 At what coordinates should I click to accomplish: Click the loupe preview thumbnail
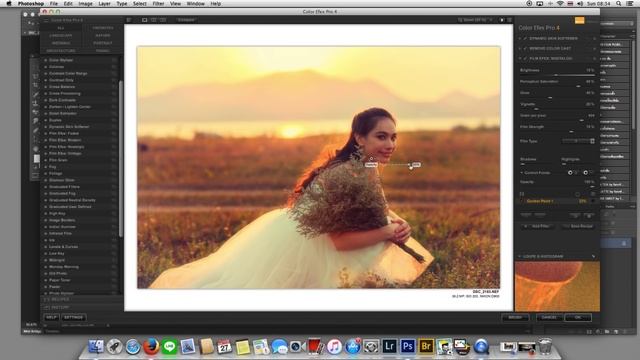tap(557, 286)
